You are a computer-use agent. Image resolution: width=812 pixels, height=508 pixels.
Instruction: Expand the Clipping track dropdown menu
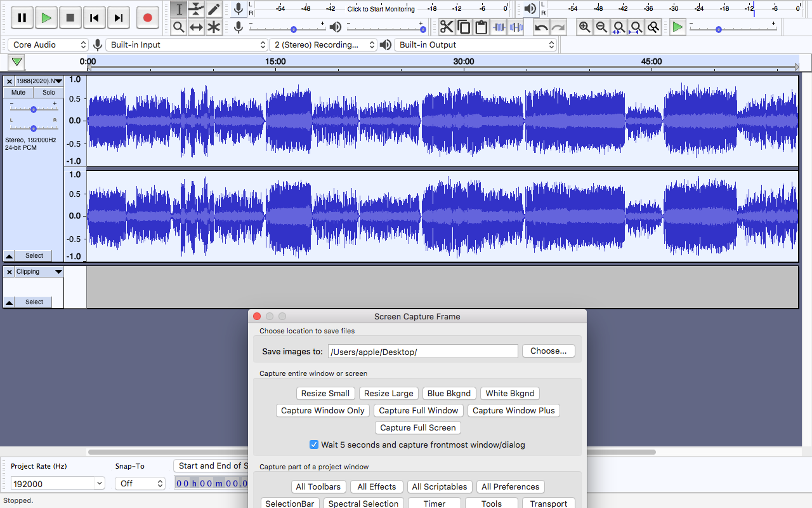(x=58, y=272)
